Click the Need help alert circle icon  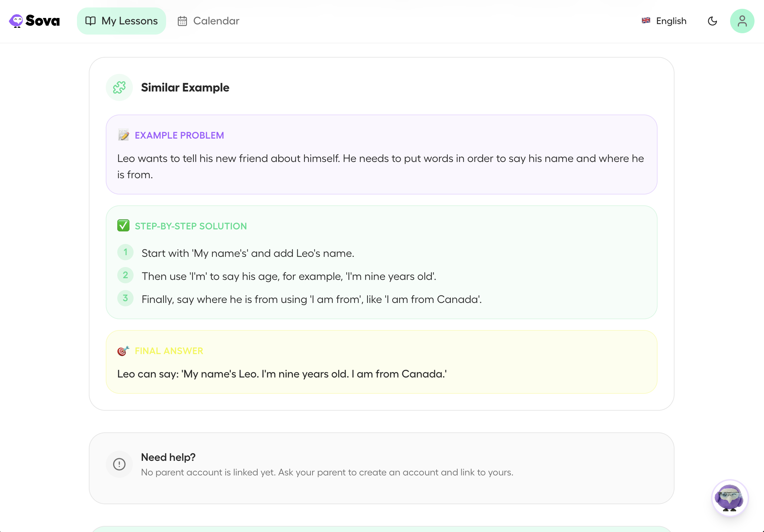click(119, 464)
